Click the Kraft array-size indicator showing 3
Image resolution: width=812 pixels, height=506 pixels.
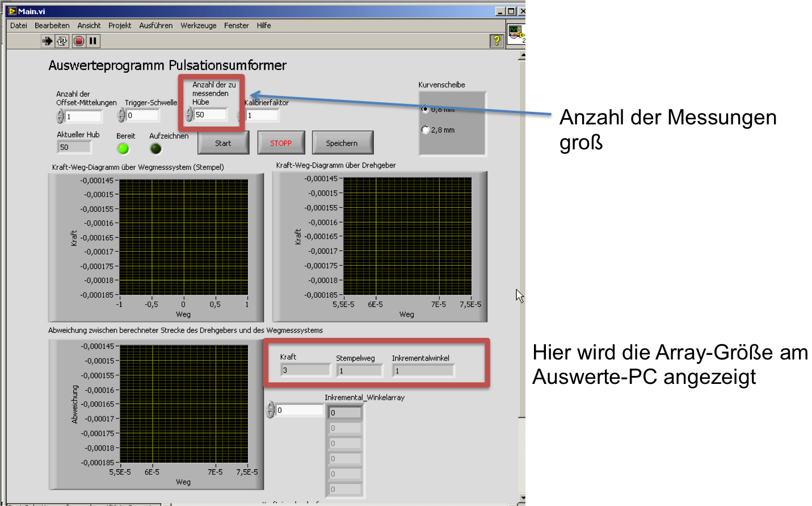pos(305,370)
